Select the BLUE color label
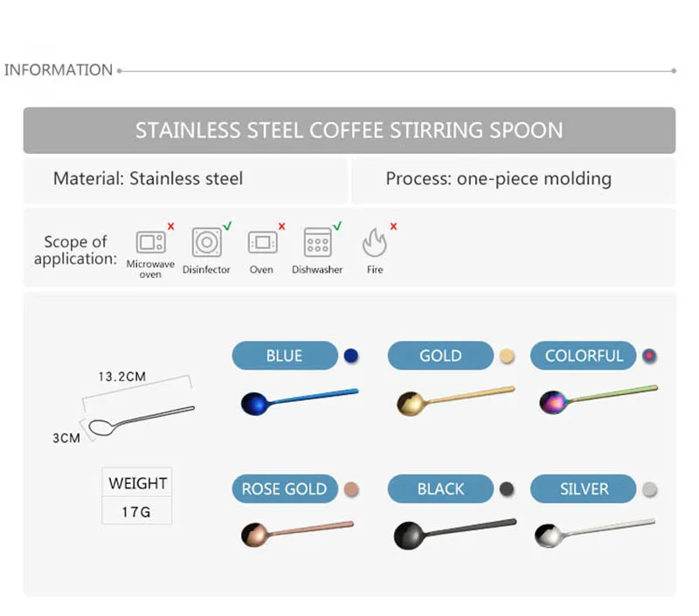 coord(285,356)
